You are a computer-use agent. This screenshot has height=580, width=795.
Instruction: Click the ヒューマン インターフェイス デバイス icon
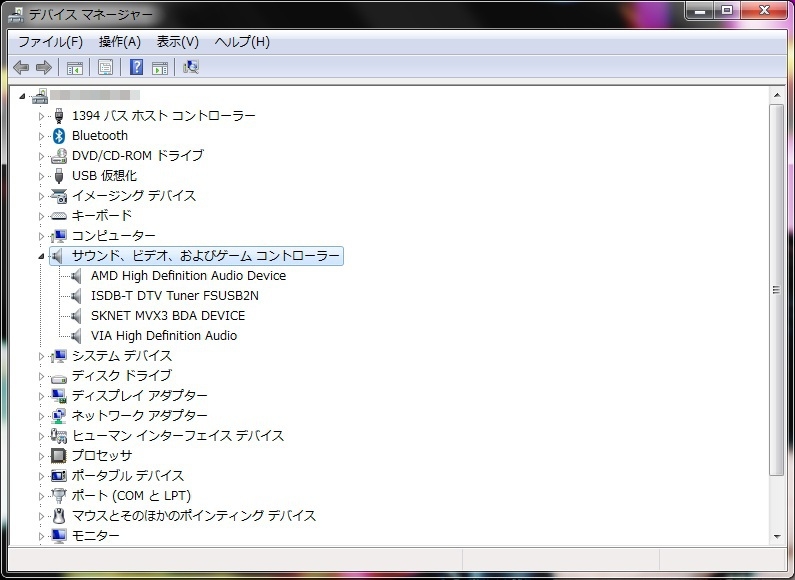tap(59, 436)
